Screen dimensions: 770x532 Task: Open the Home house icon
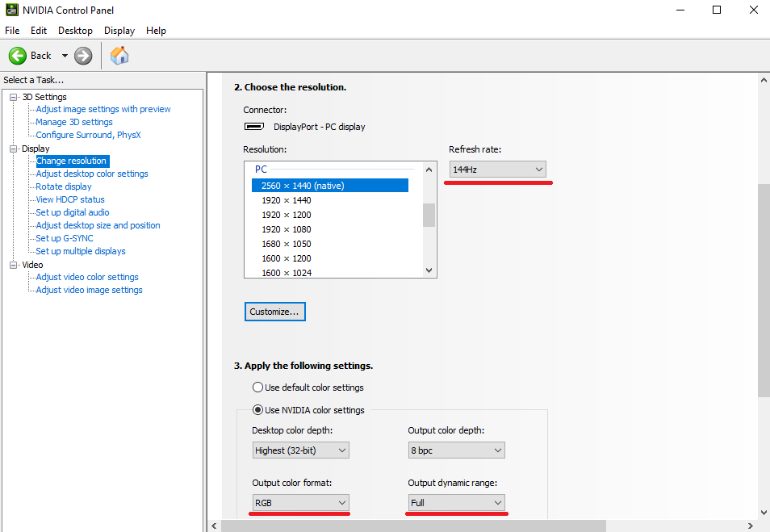coord(119,56)
